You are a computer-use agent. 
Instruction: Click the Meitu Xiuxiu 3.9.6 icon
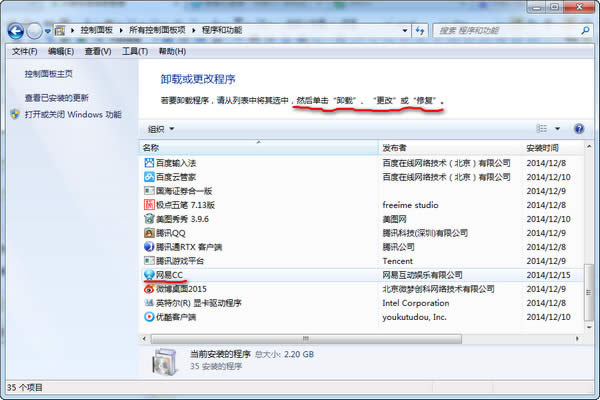[149, 219]
